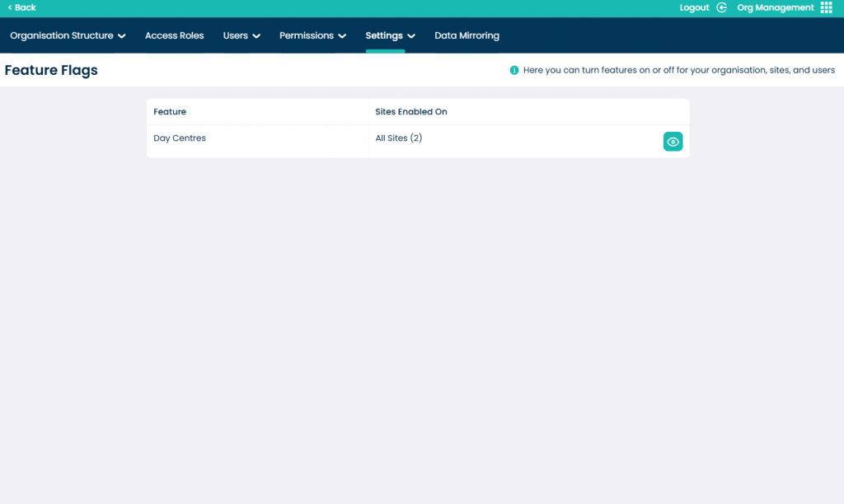
Task: Click the logout arrow icon
Action: [722, 7]
